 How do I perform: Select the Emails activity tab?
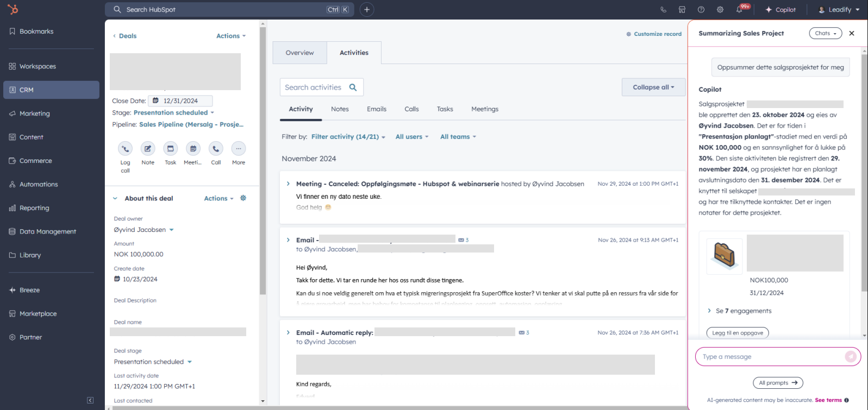[377, 109]
